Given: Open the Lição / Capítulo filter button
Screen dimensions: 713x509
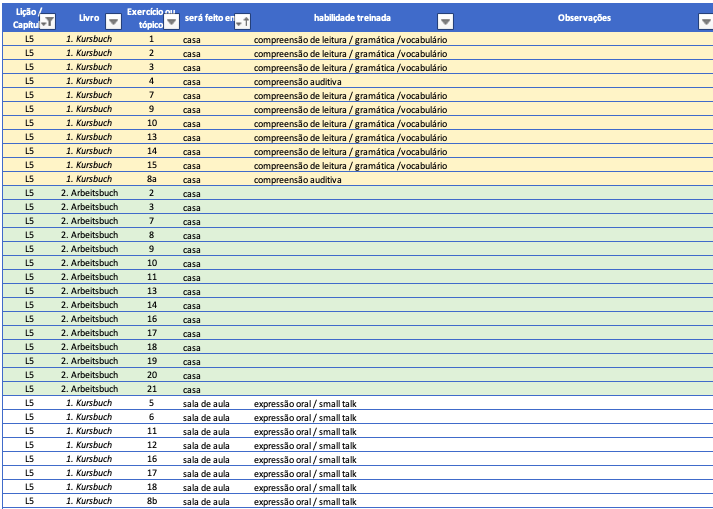Looking at the screenshot, I should click(x=49, y=21).
